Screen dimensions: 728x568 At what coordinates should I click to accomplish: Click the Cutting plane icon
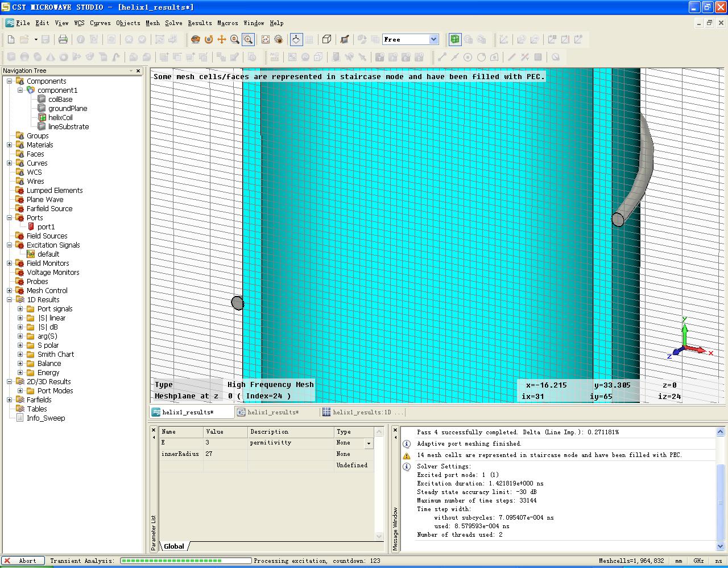coord(344,39)
